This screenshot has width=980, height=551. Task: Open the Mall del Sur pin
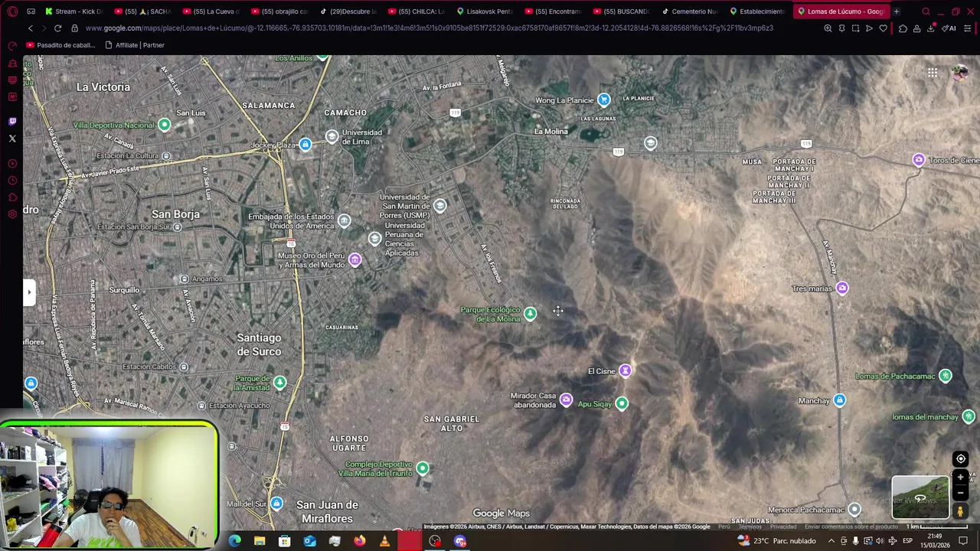[276, 504]
